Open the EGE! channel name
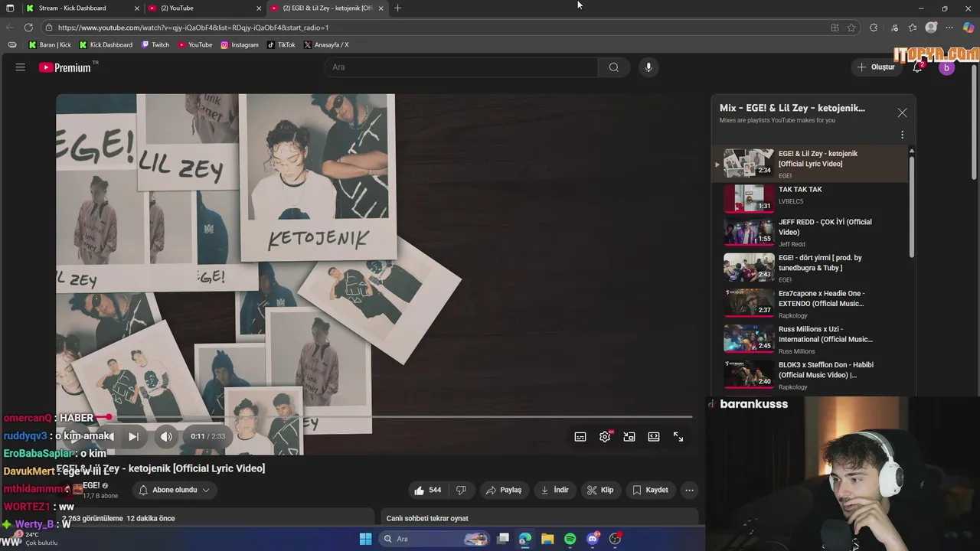 91,485
